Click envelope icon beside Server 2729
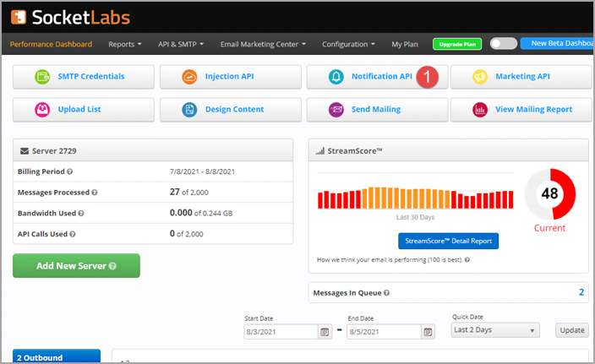The height and width of the screenshot is (364, 595). [x=25, y=151]
